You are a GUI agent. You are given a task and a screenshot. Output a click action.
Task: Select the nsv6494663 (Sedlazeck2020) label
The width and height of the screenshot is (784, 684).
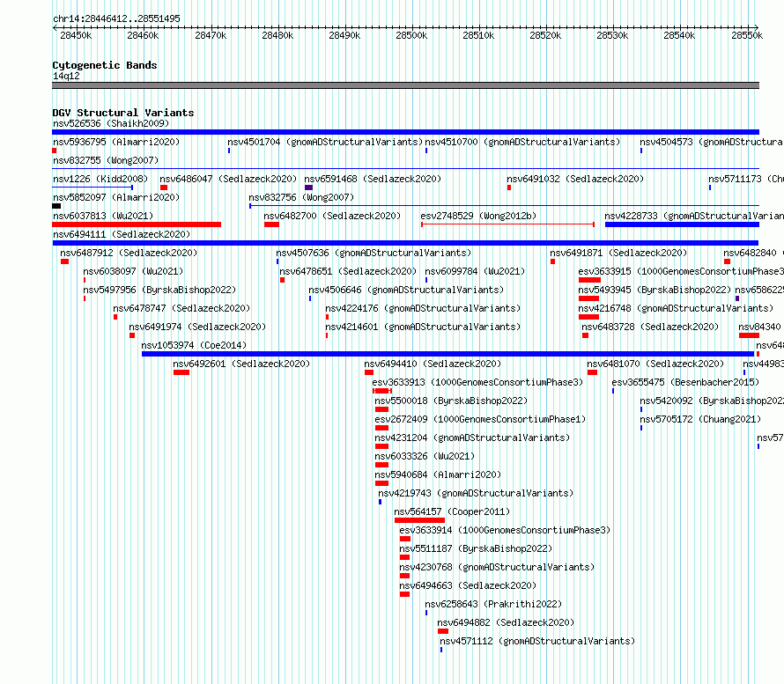tap(468, 585)
